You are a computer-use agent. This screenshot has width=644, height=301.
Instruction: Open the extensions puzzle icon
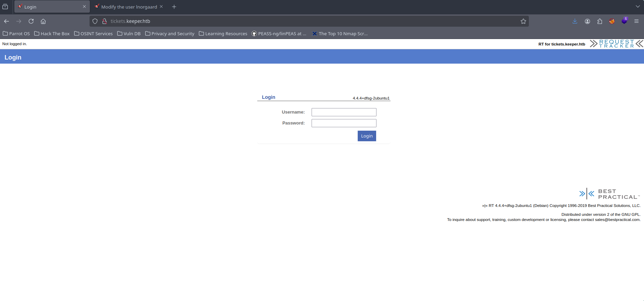[600, 21]
